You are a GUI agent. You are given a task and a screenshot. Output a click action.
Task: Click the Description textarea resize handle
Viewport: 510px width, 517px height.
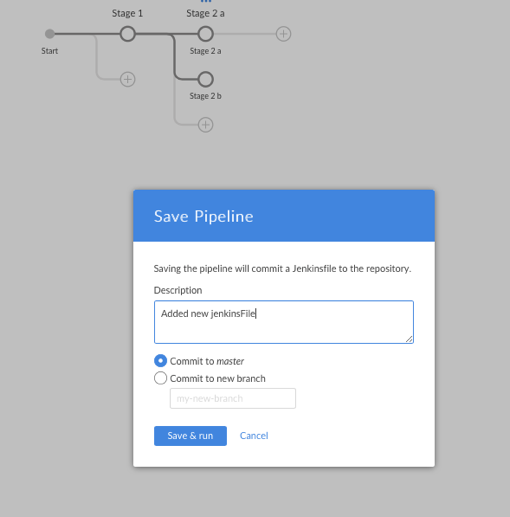pos(409,339)
